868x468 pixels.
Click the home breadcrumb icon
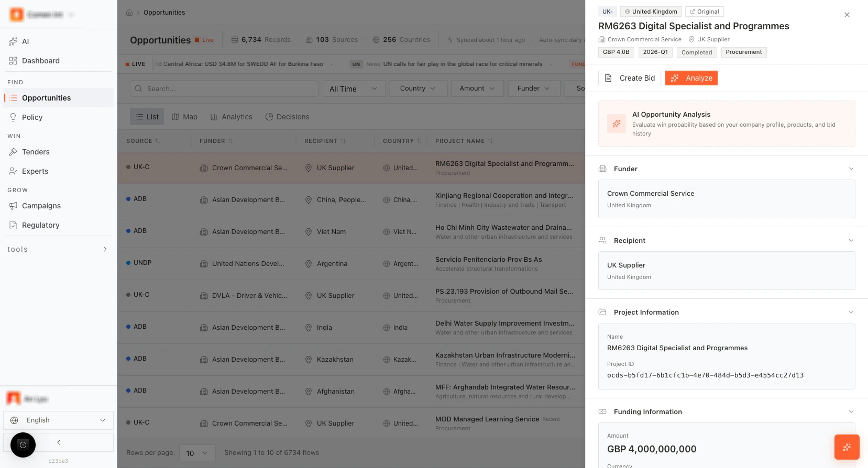(129, 13)
